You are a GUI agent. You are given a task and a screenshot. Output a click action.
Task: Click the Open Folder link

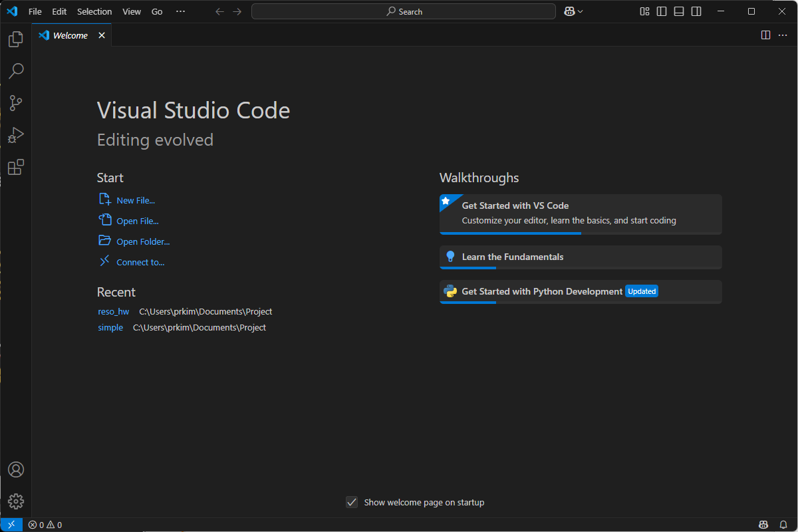tap(143, 241)
